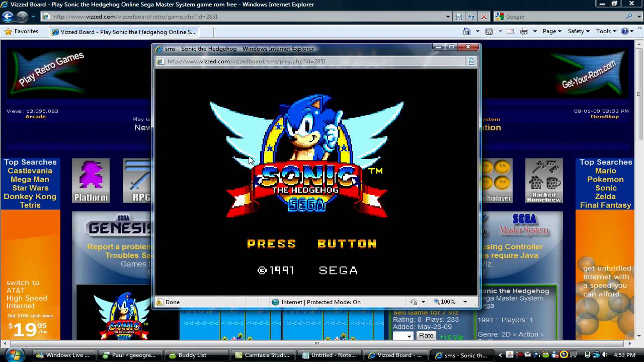Expand the Print dropdown arrow

tap(535, 31)
